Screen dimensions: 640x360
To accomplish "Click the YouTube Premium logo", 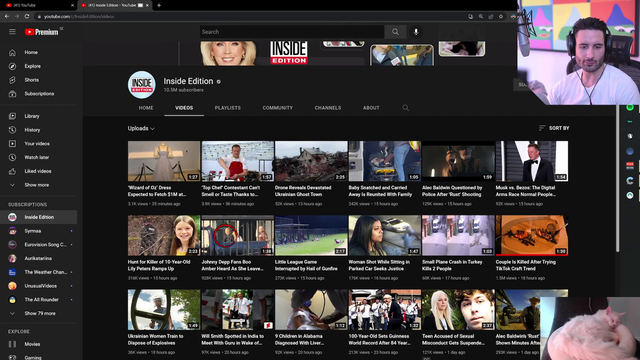I will [42, 32].
